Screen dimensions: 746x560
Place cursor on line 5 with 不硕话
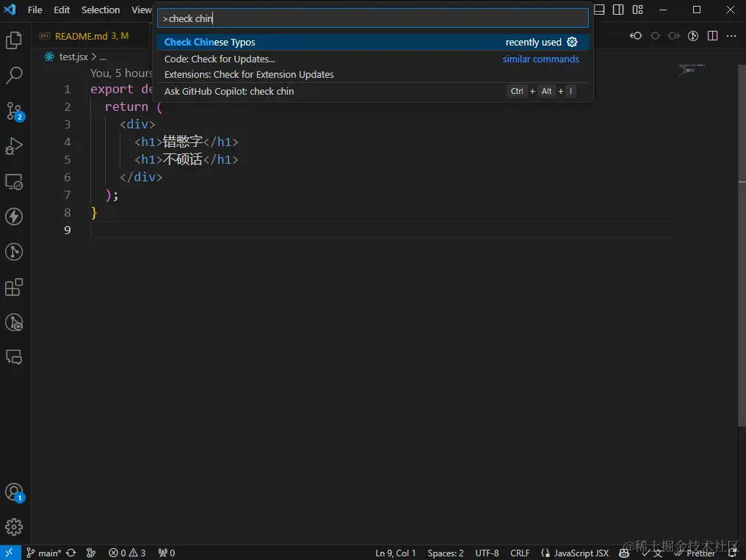[x=183, y=159]
